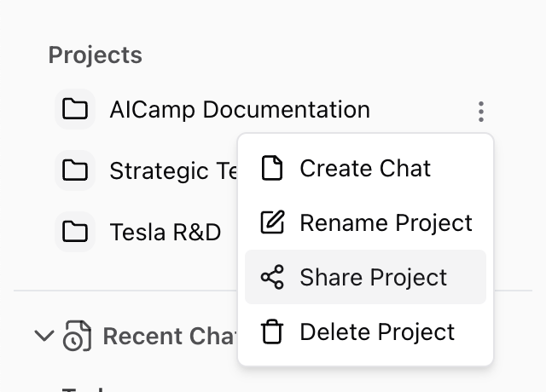Click the Projects section heading
Image resolution: width=546 pixels, height=392 pixels.
click(x=95, y=55)
